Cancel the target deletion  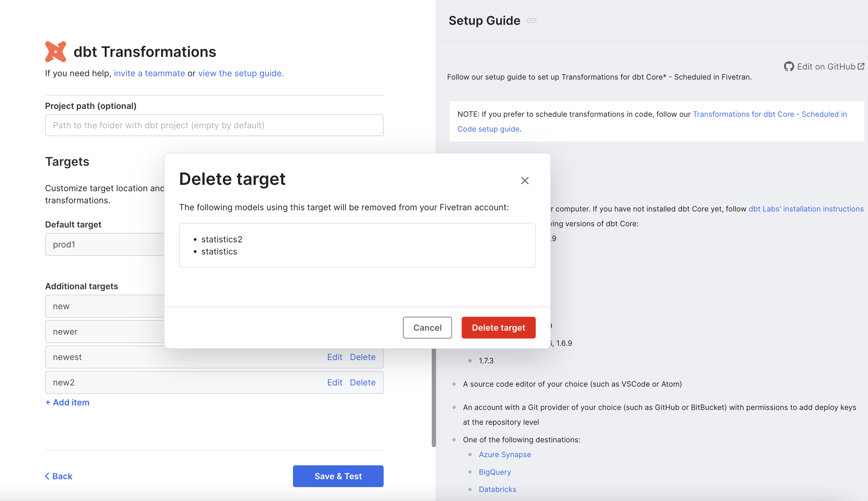(x=427, y=327)
